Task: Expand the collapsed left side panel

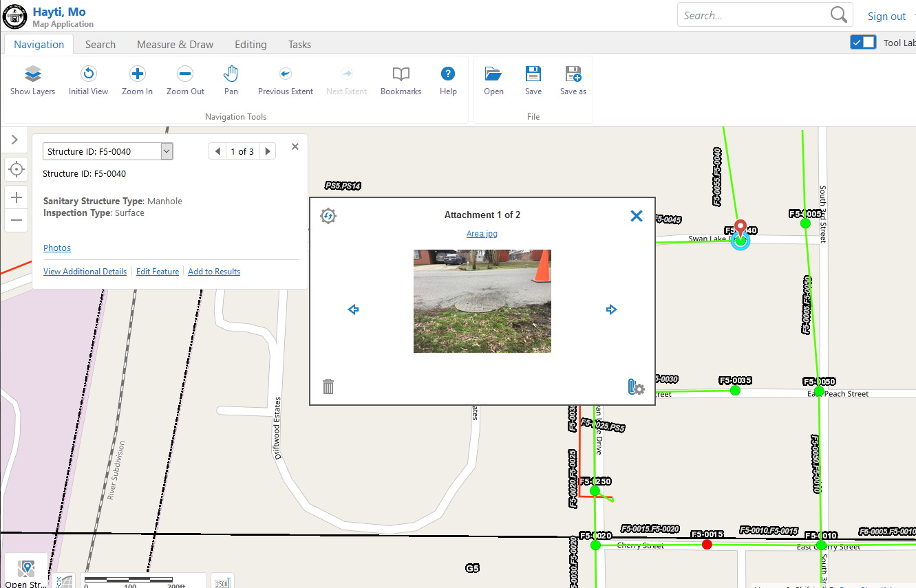Action: coord(15,140)
